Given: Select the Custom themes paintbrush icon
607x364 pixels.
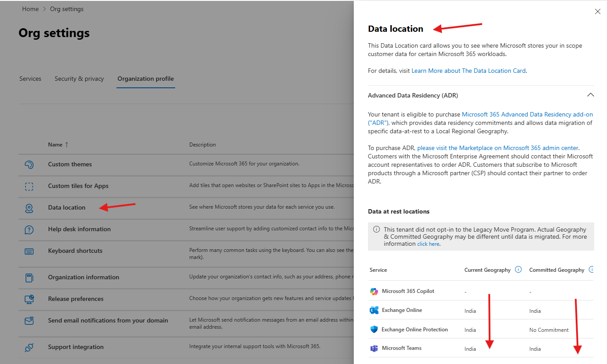Looking at the screenshot, I should [29, 164].
